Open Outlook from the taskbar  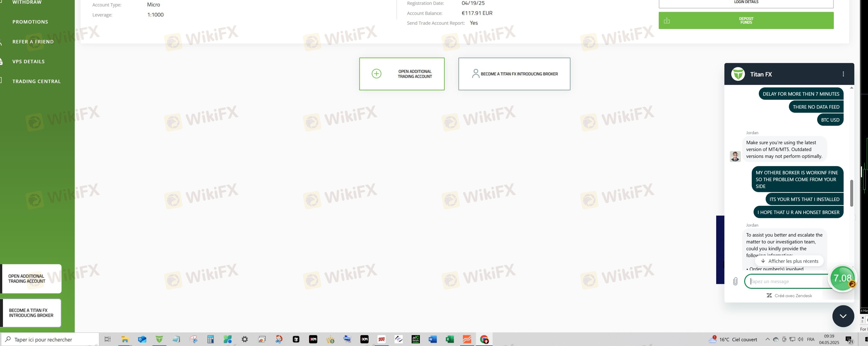(x=142, y=339)
